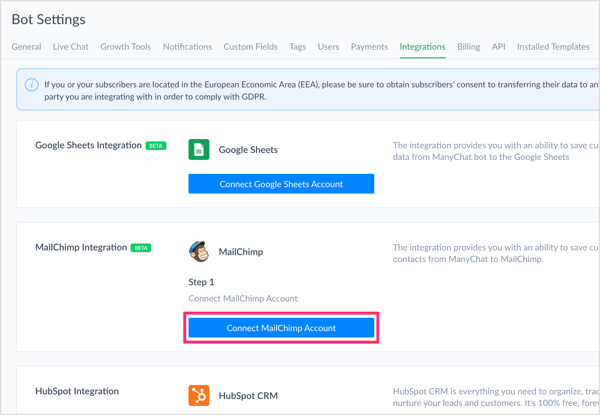Open the Users tab
This screenshot has height=415, width=600.
tap(328, 47)
